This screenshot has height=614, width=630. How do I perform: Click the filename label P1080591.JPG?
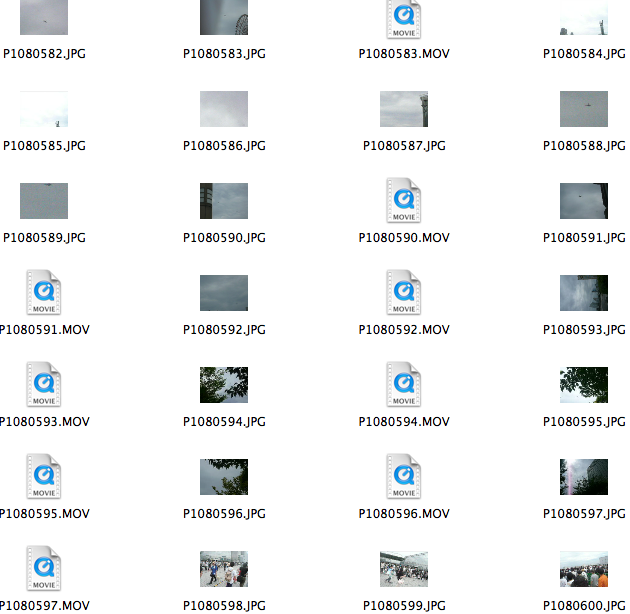(x=584, y=238)
